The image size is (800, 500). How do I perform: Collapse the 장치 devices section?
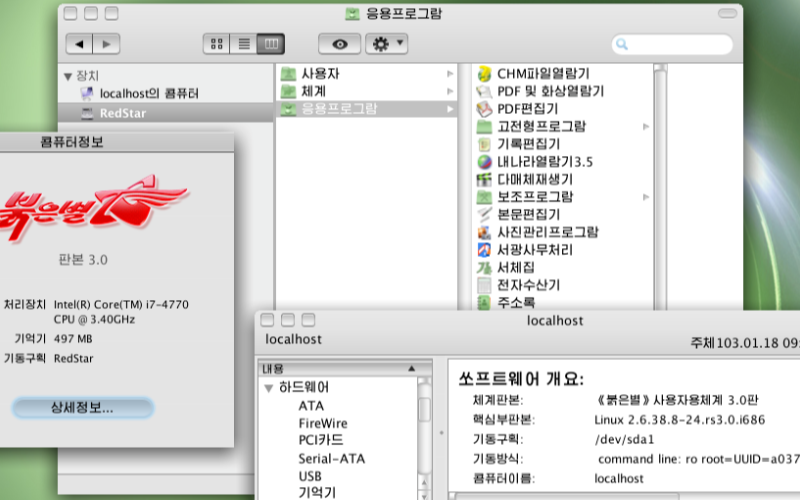[x=68, y=77]
